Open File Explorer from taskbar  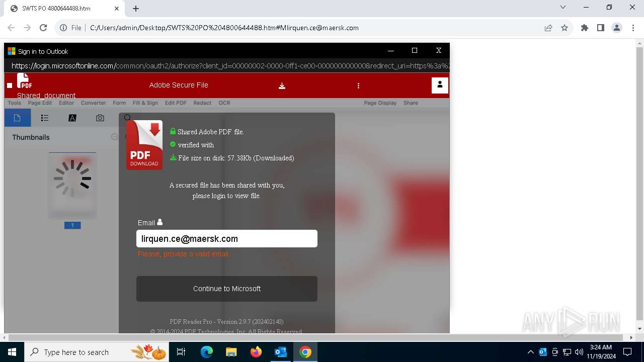pos(231,352)
